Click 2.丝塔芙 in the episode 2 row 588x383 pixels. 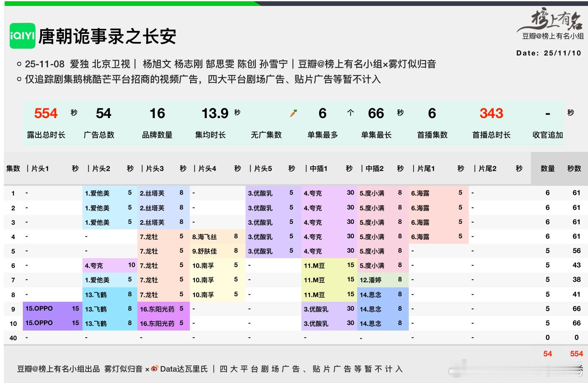point(152,208)
